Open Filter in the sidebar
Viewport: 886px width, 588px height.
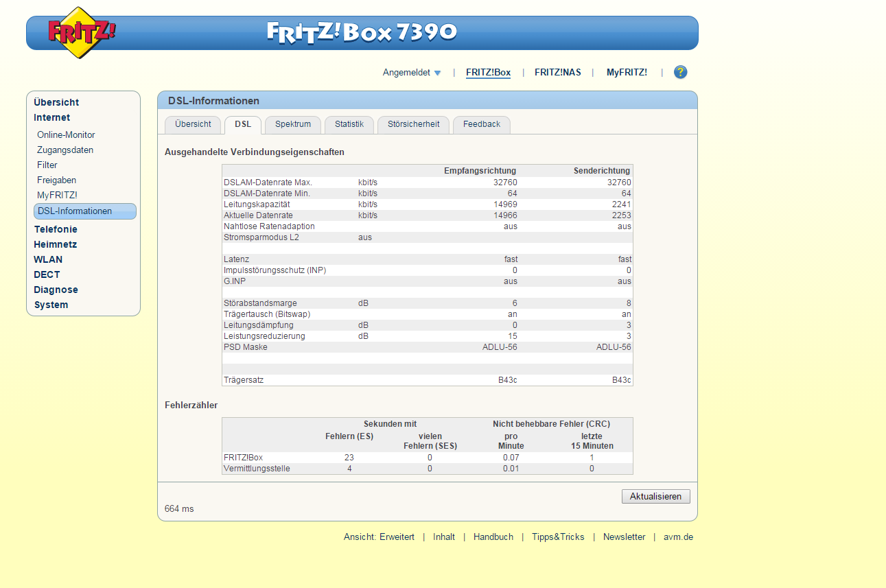[x=47, y=165]
